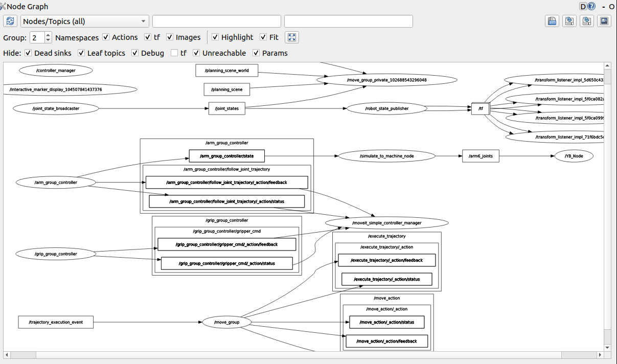Select the /controller_manager node
Image resolution: width=617 pixels, height=364 pixels.
(56, 70)
